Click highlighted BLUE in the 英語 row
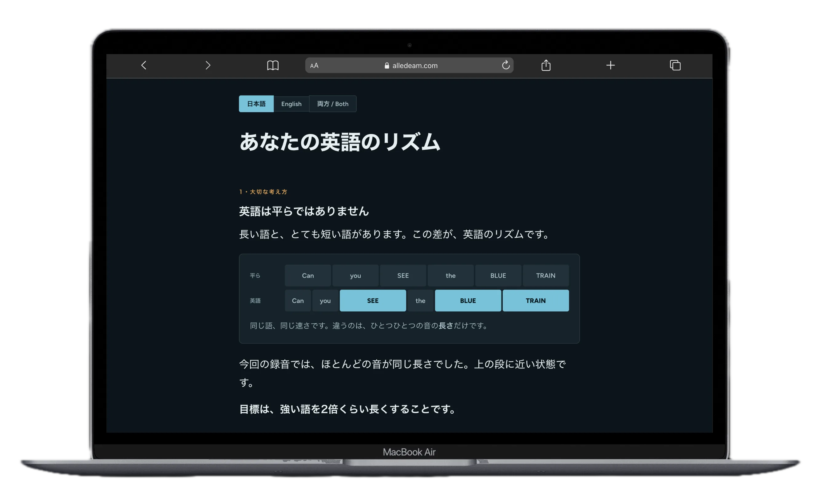The image size is (813, 504). [x=468, y=300]
